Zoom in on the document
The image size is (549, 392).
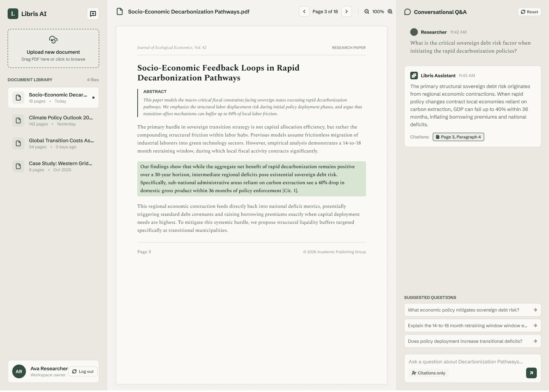click(390, 11)
